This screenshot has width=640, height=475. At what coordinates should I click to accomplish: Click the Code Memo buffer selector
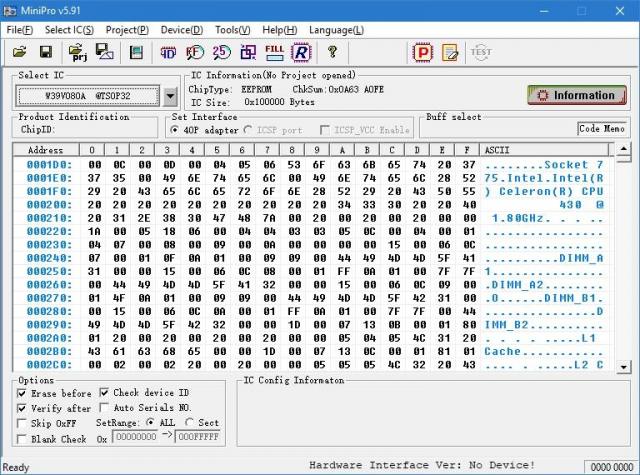[x=602, y=128]
